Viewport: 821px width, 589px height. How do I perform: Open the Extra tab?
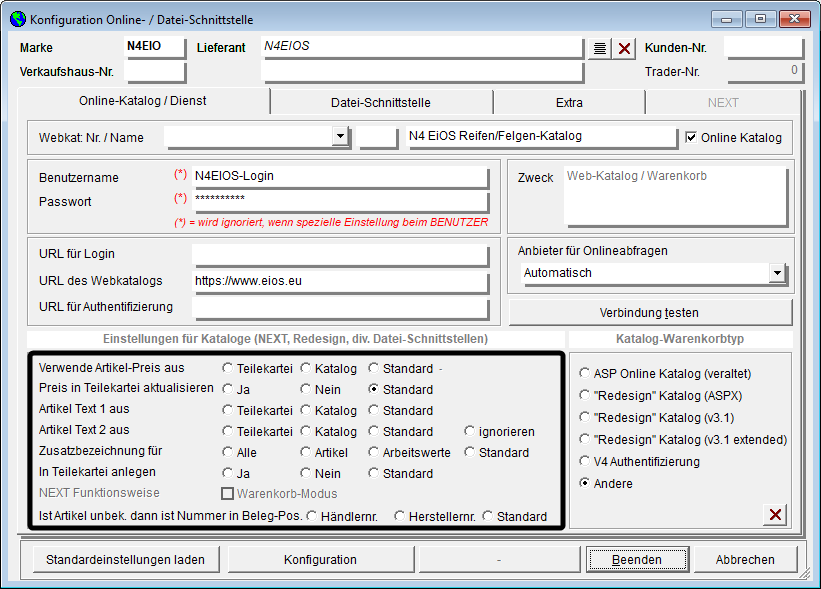click(x=569, y=103)
